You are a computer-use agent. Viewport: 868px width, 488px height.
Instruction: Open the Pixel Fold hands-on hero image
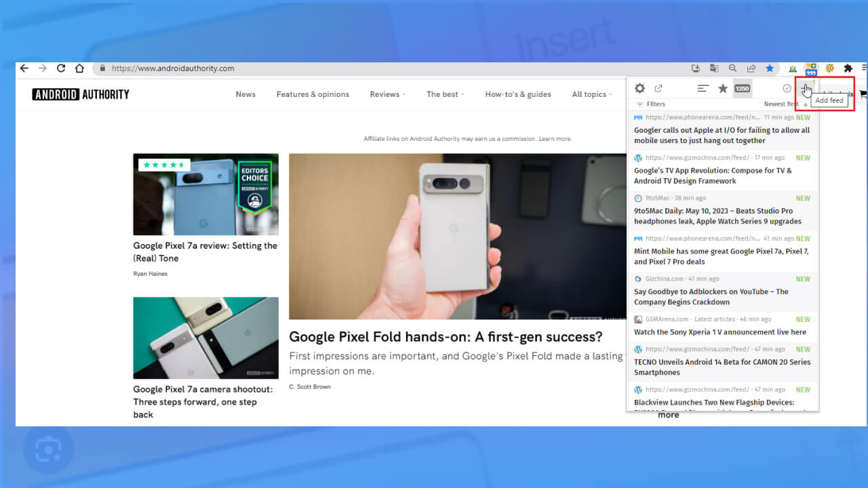click(458, 236)
